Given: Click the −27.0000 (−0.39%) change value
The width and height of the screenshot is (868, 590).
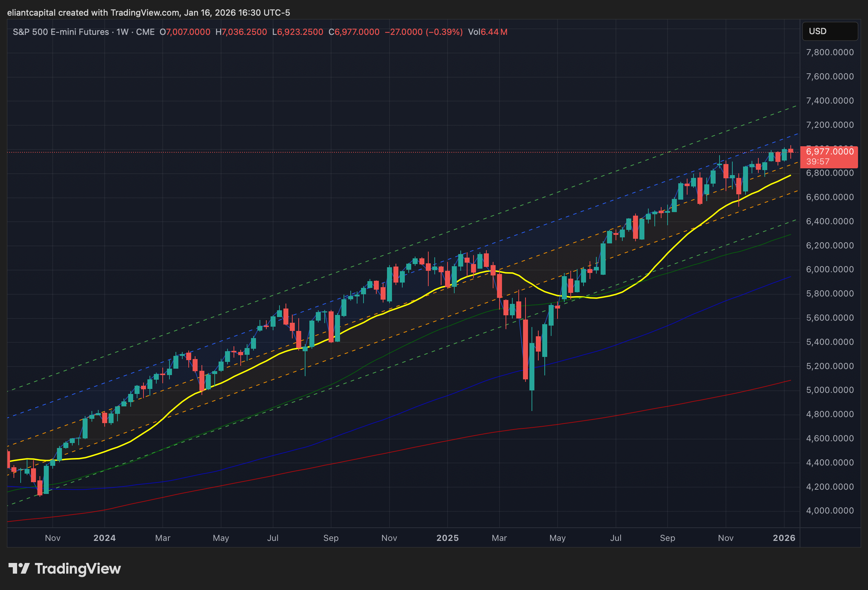Looking at the screenshot, I should coord(424,32).
